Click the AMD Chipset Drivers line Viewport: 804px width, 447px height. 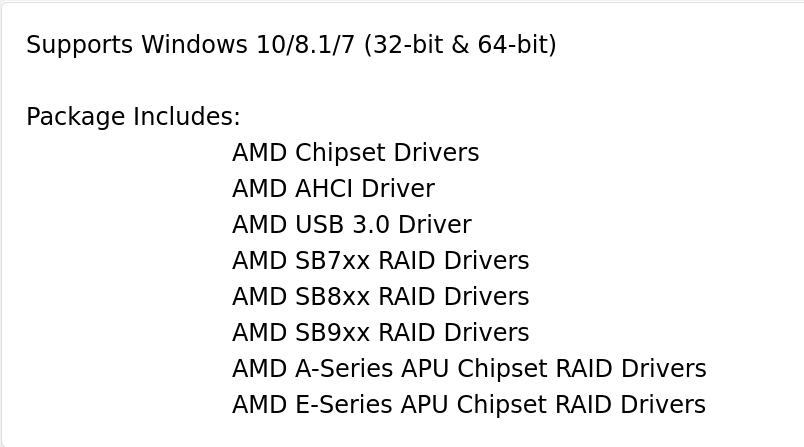click(x=355, y=153)
